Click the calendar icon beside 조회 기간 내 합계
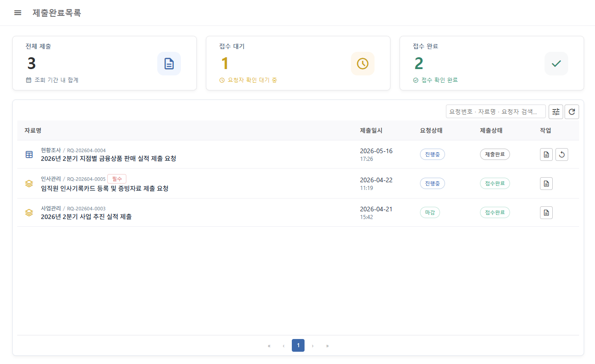This screenshot has height=364, width=595. click(x=29, y=80)
